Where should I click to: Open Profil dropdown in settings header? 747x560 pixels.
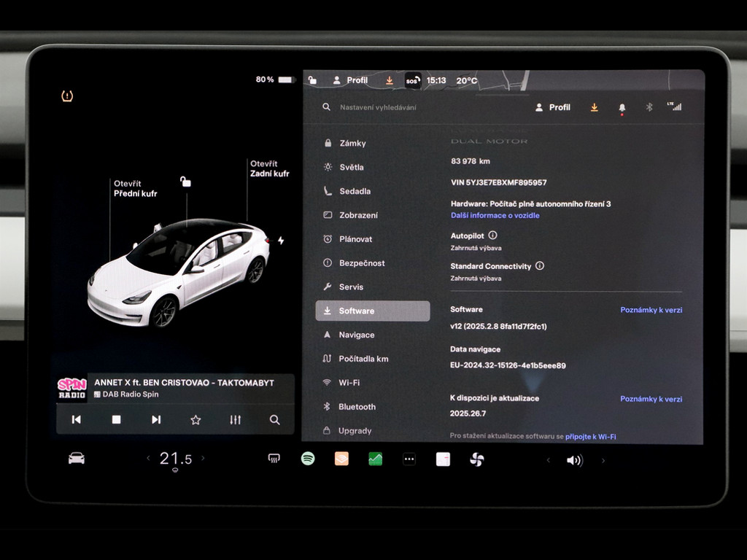pyautogui.click(x=553, y=107)
